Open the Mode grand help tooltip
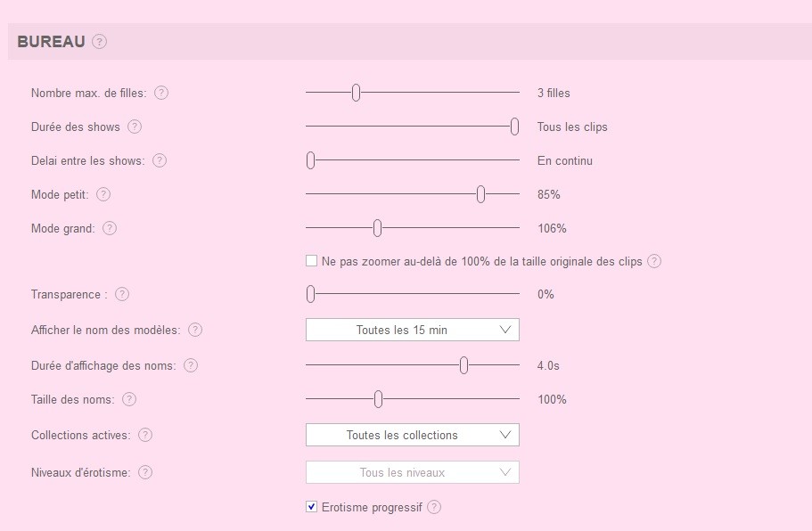This screenshot has height=531, width=812. click(110, 228)
